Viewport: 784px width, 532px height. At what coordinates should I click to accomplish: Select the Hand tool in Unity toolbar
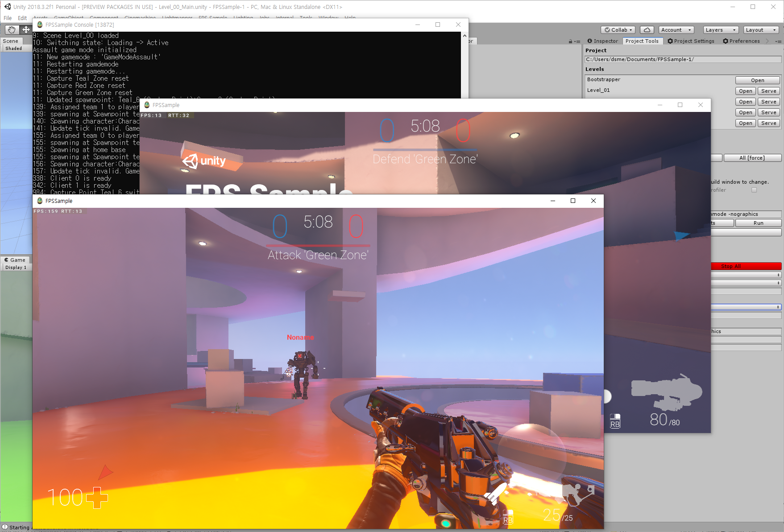point(12,30)
